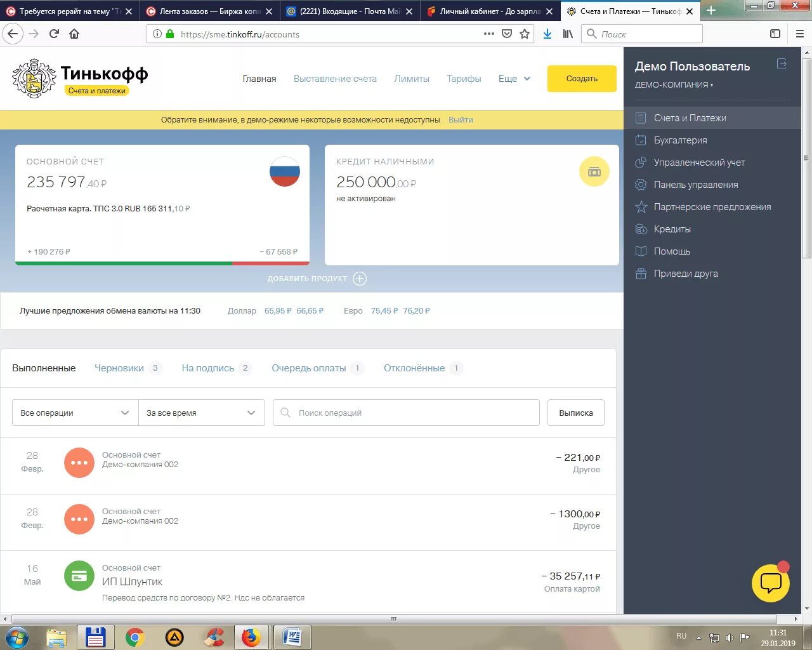Image resolution: width=812 pixels, height=650 pixels.
Task: Click the Кредиты coins icon
Action: 641,229
